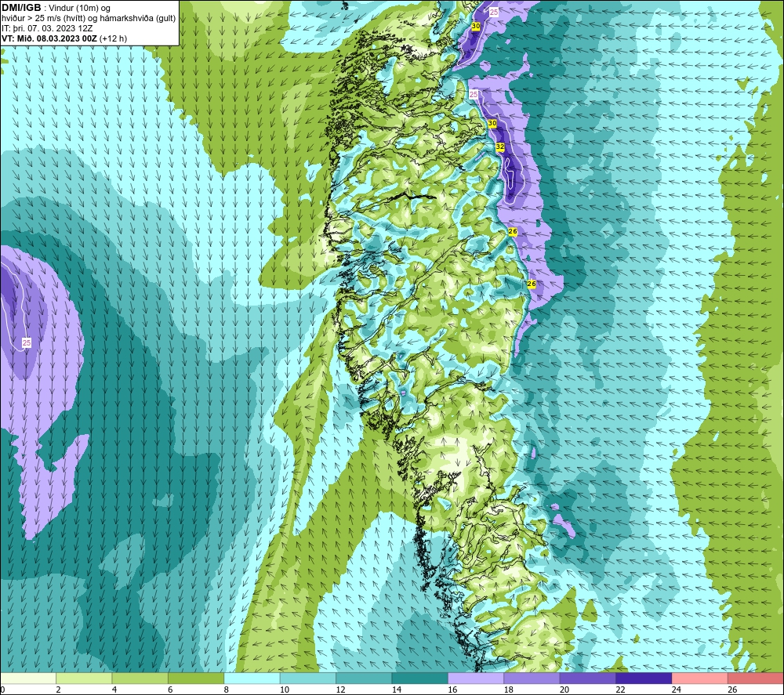784x695 pixels.
Task: Pick the 4–6 m/s green legend swatch
Action: 140,678
